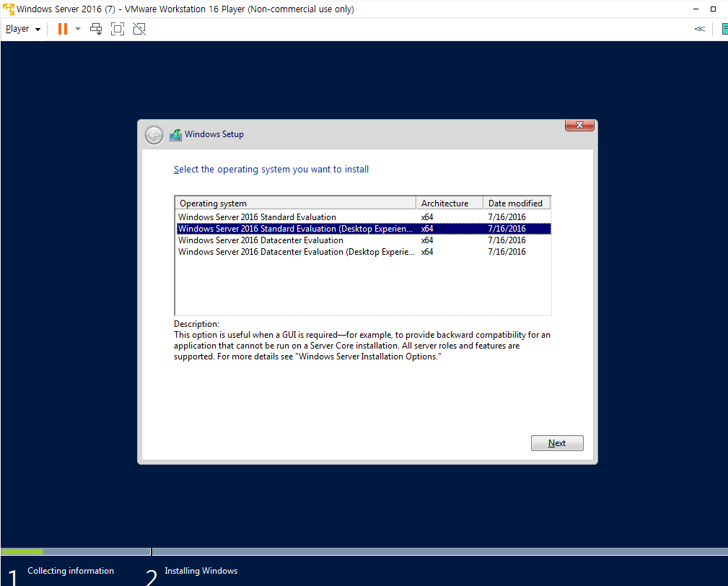Click the Architecture column header
Screen dimensions: 728x586
449,203
